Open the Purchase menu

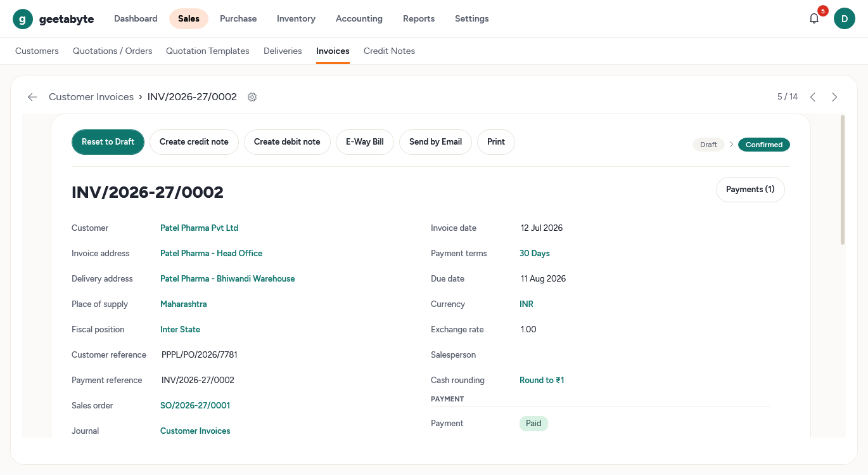point(238,19)
